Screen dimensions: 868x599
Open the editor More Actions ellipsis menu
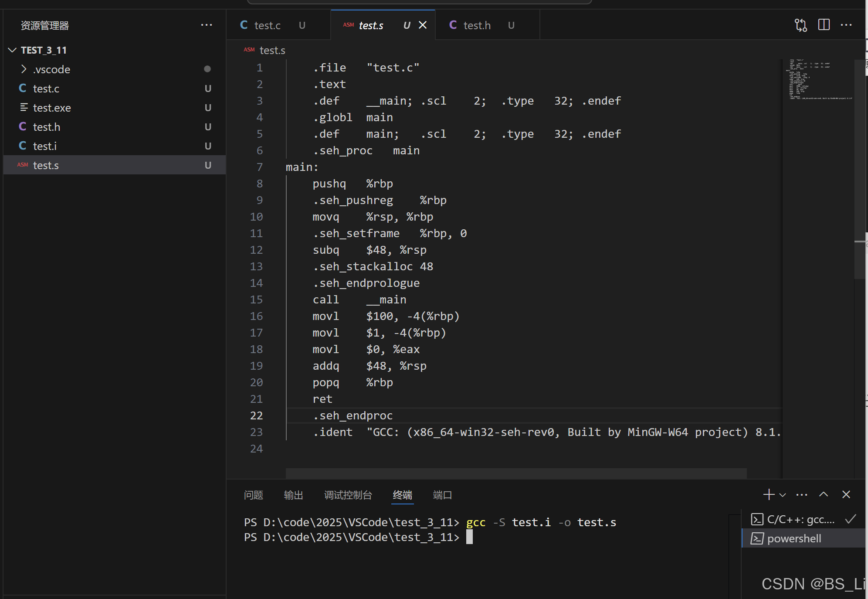coord(846,25)
